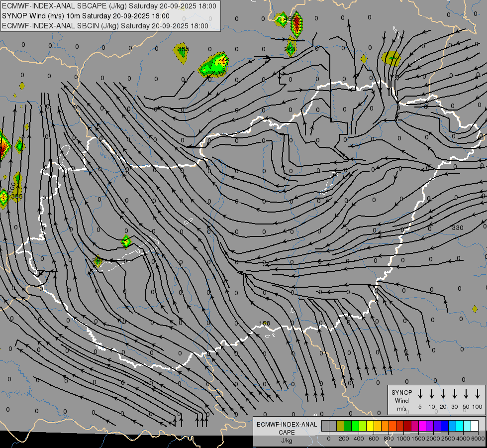Click the 5 m/s wind arrow in legend
The width and height of the screenshot is (487, 448).
point(420,394)
